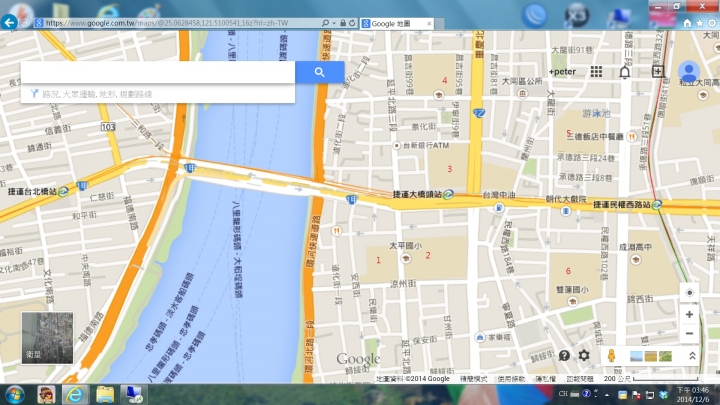This screenshot has width=720, height=405.
Task: Open the browser Tools gear icon
Action: click(x=712, y=23)
